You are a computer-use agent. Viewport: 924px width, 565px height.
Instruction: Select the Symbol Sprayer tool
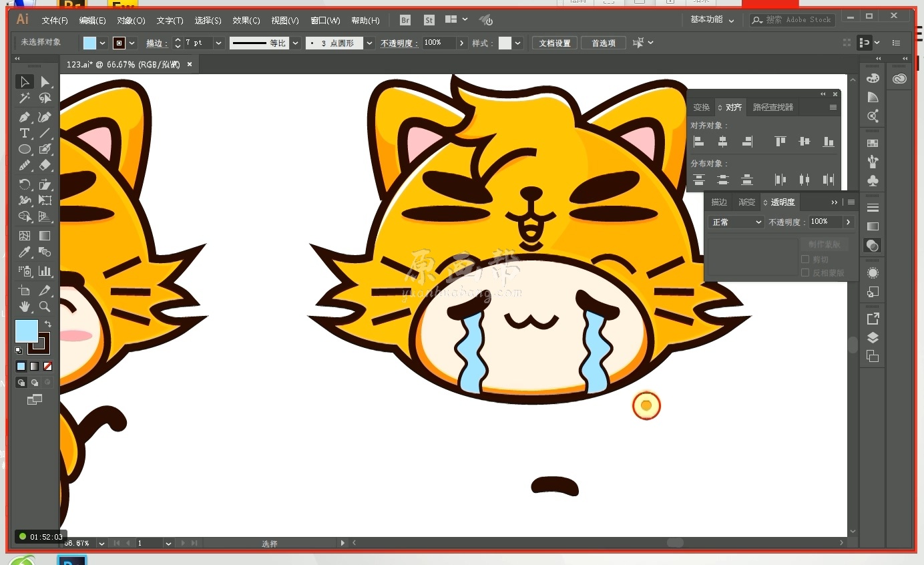click(x=25, y=271)
